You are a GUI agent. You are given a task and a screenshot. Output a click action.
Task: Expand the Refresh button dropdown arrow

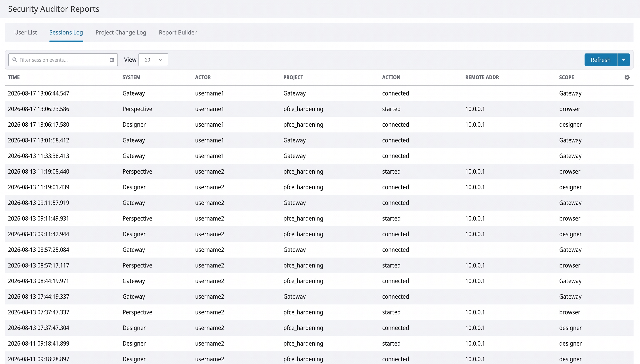click(x=623, y=60)
